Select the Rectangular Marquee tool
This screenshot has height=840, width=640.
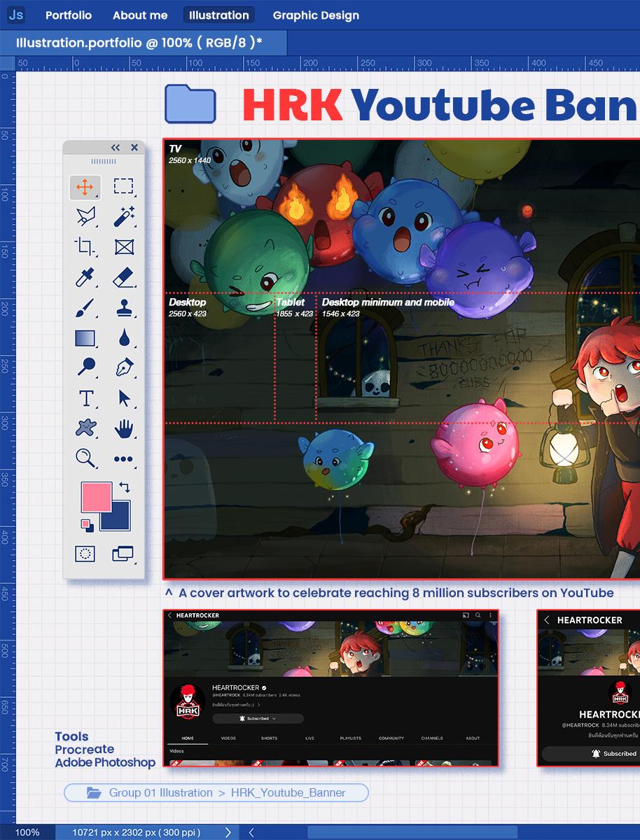point(124,186)
